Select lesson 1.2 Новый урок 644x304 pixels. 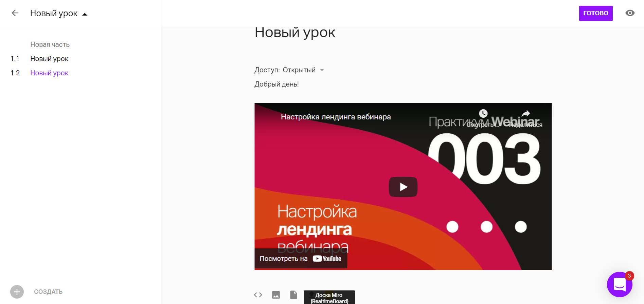pos(49,73)
